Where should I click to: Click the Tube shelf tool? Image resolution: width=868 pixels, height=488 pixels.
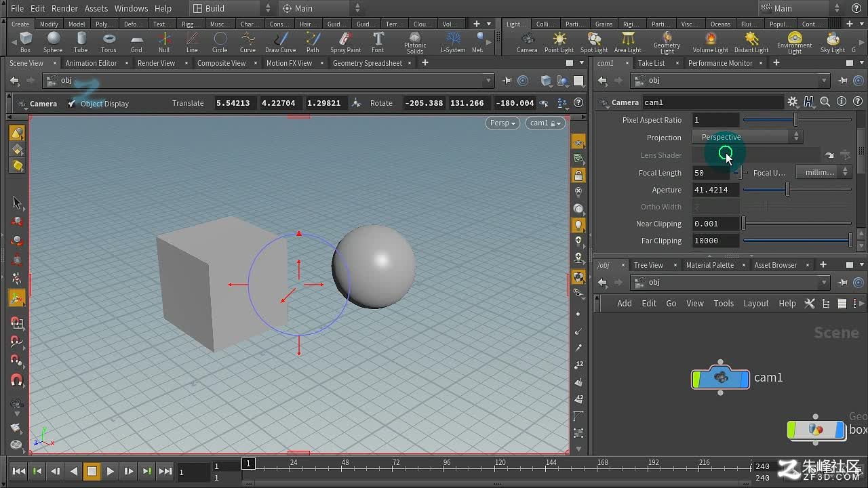(81, 42)
